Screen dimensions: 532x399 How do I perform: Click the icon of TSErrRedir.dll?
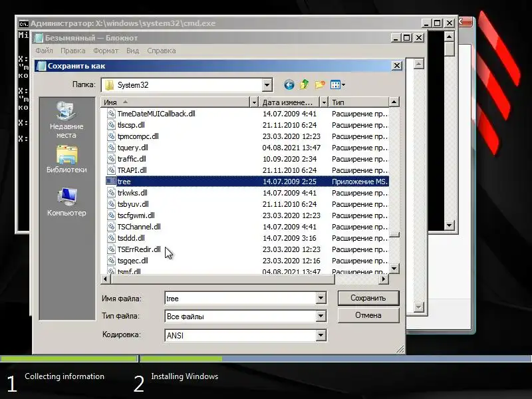(111, 249)
